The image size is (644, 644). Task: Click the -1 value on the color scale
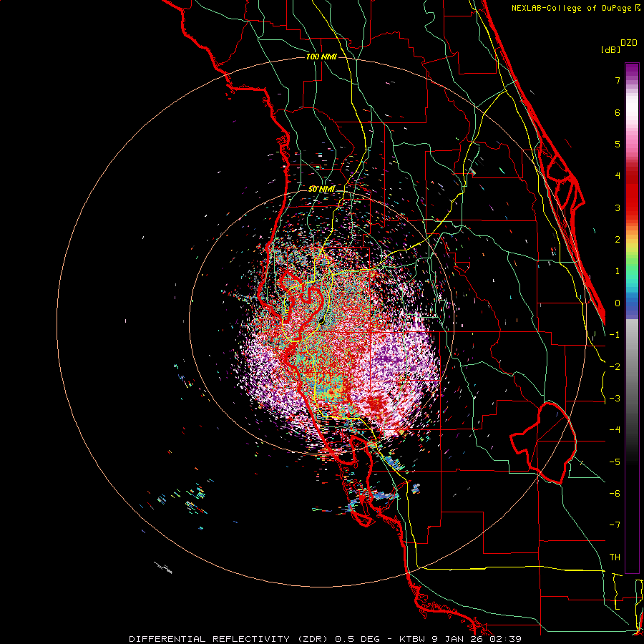click(x=615, y=335)
